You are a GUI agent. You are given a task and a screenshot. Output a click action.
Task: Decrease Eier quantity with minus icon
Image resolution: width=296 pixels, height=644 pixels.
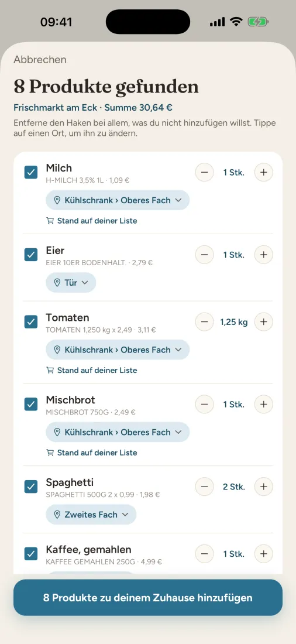click(x=204, y=255)
